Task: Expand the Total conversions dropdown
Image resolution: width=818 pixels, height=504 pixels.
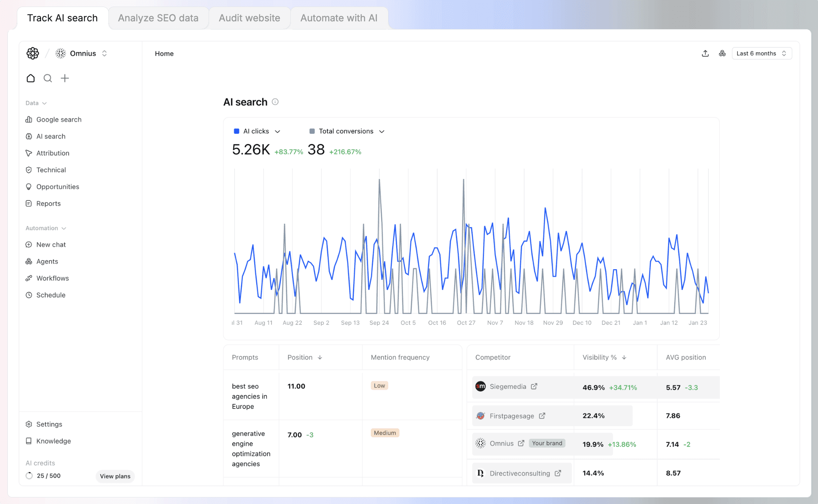Action: coord(381,131)
